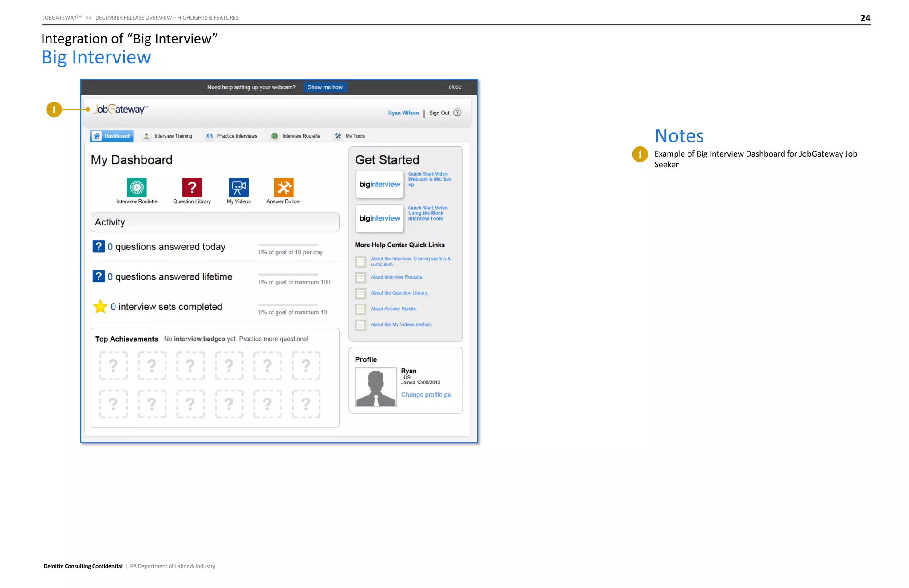
Task: Click the 'More Help Center Quick Links' heading
Action: (399, 245)
